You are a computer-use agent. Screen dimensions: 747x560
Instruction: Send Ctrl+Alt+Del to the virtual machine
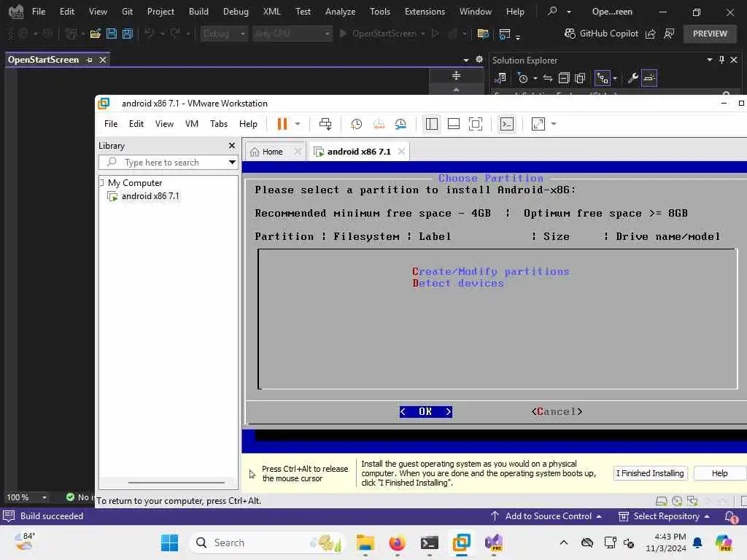click(x=325, y=124)
